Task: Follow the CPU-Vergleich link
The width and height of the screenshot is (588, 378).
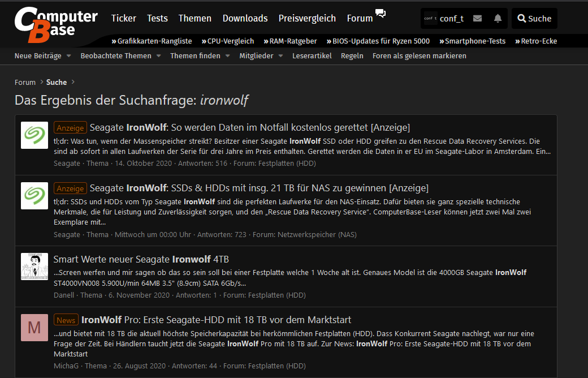Action: (228, 41)
